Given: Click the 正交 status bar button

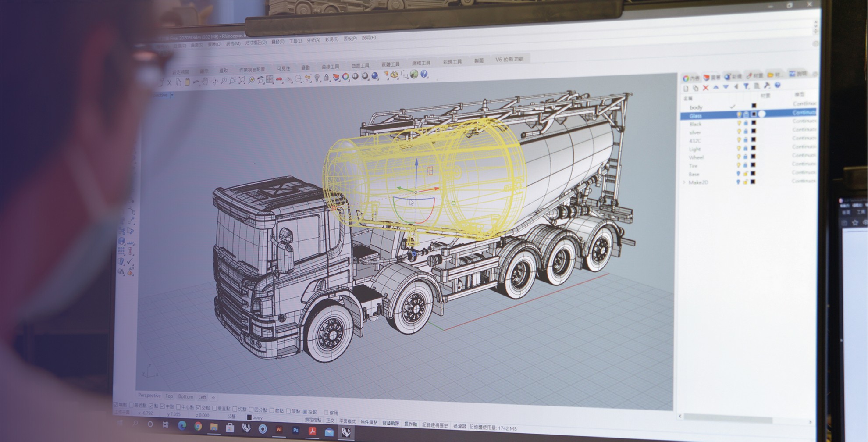Looking at the screenshot, I should (330, 421).
